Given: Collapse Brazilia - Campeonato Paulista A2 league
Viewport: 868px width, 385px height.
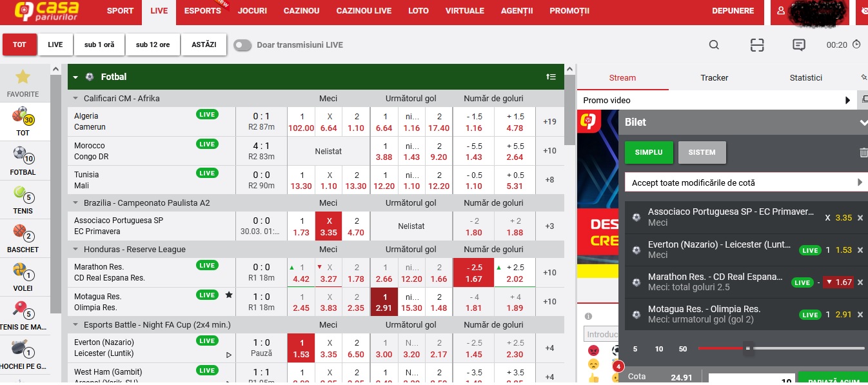Looking at the screenshot, I should coord(75,203).
